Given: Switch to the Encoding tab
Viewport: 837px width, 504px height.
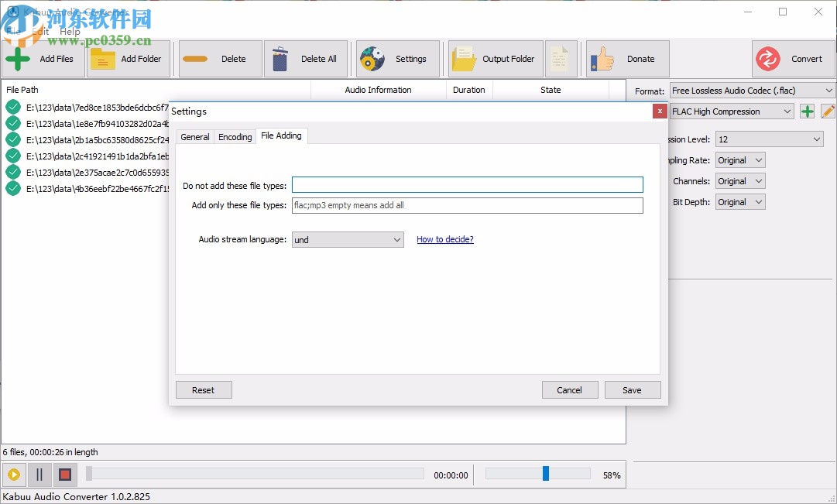Looking at the screenshot, I should (x=235, y=136).
